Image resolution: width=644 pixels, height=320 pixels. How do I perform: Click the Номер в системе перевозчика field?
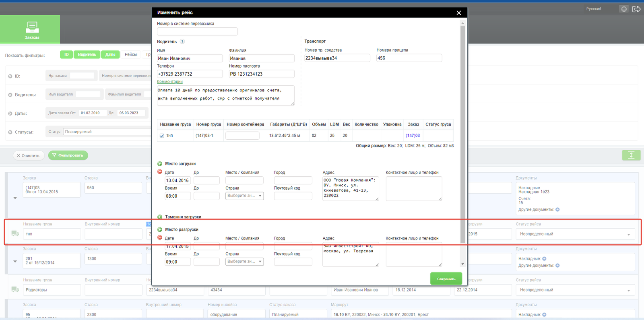point(197,31)
